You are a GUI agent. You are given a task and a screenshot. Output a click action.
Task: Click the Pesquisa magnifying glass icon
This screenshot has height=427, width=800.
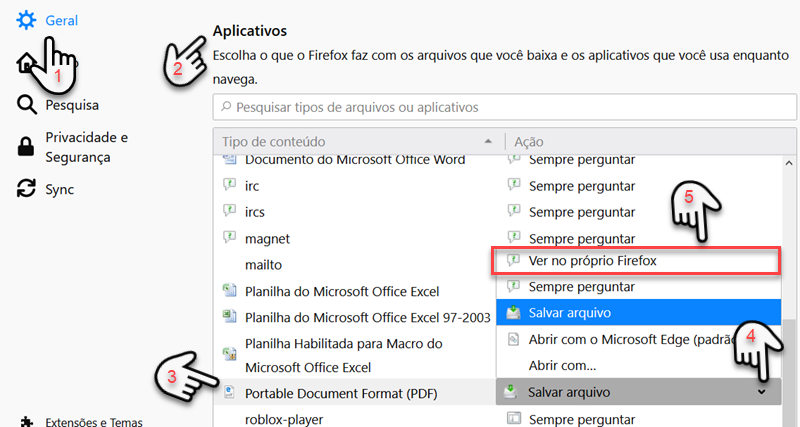pyautogui.click(x=27, y=105)
